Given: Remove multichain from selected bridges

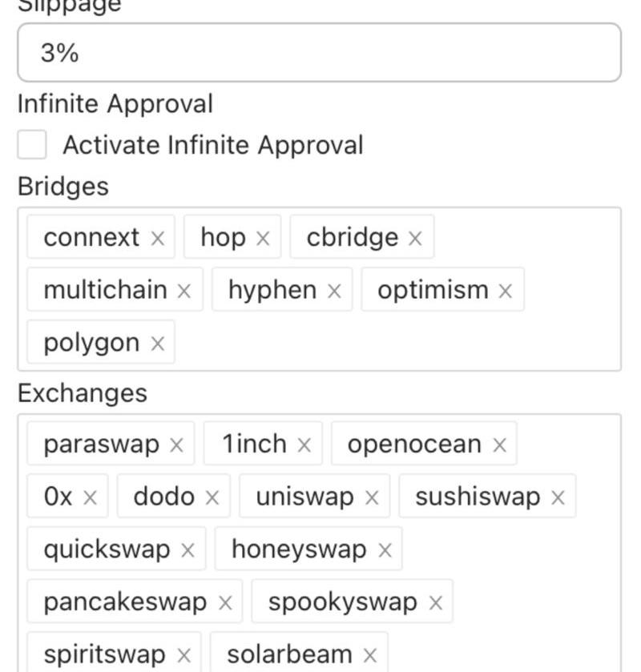Looking at the screenshot, I should point(184,291).
